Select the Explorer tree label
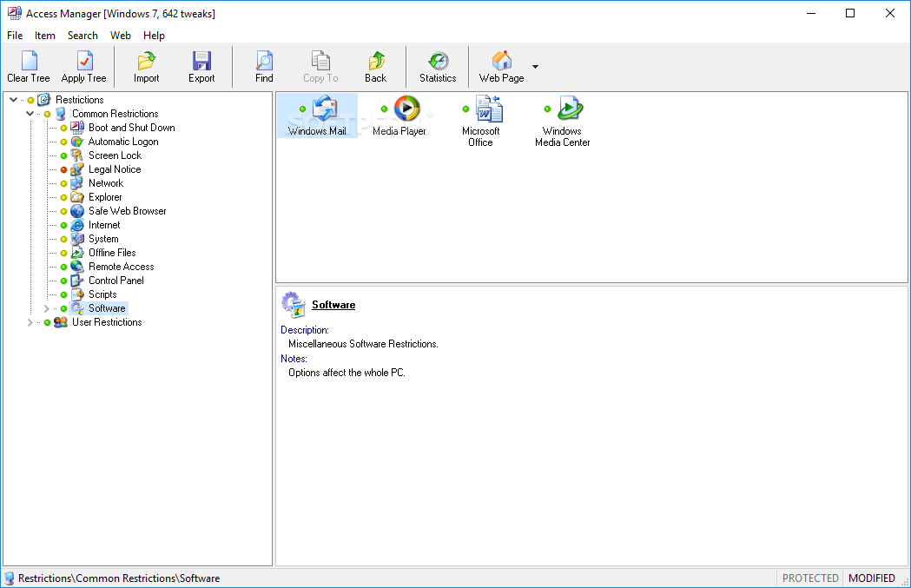The height and width of the screenshot is (588, 911). click(x=105, y=197)
